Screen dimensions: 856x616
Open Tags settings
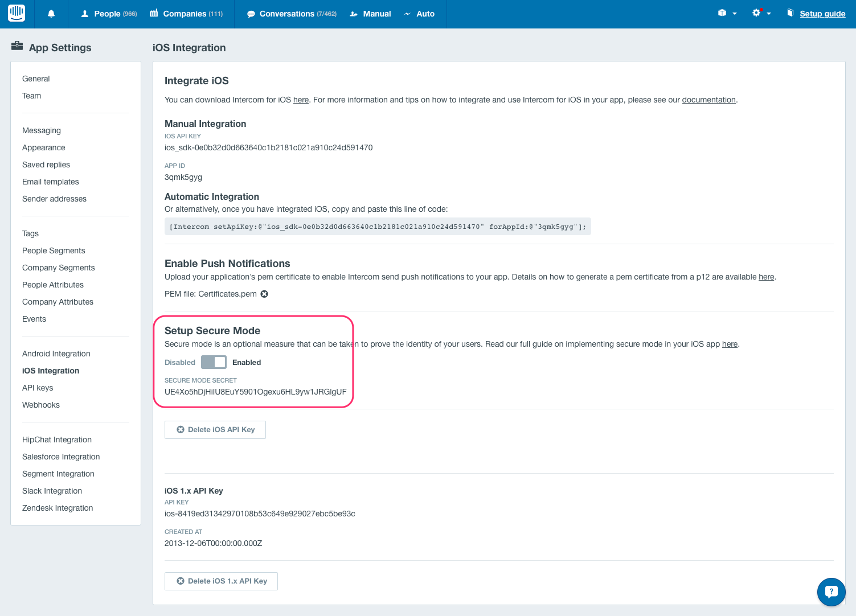(30, 233)
